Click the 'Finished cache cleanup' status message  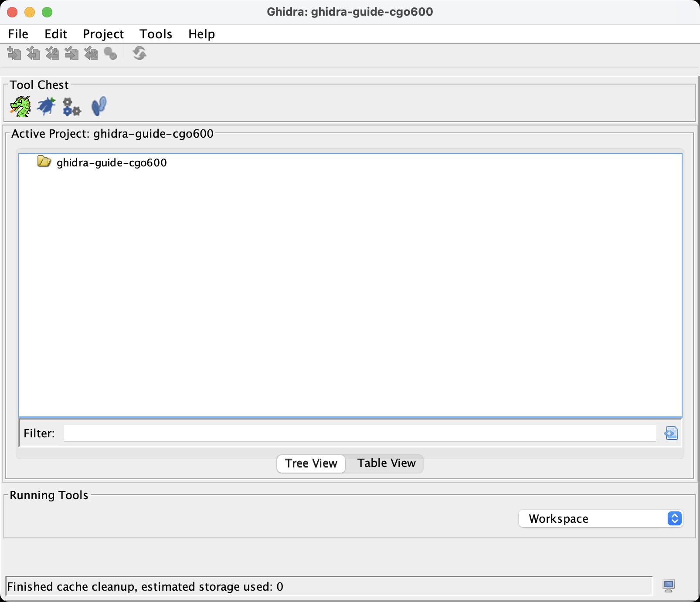(145, 587)
